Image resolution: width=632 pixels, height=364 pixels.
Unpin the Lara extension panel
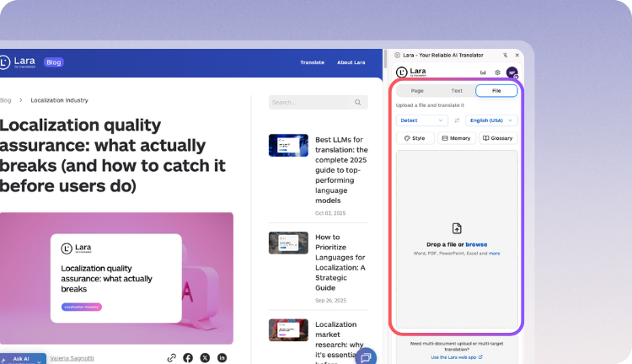[505, 56]
